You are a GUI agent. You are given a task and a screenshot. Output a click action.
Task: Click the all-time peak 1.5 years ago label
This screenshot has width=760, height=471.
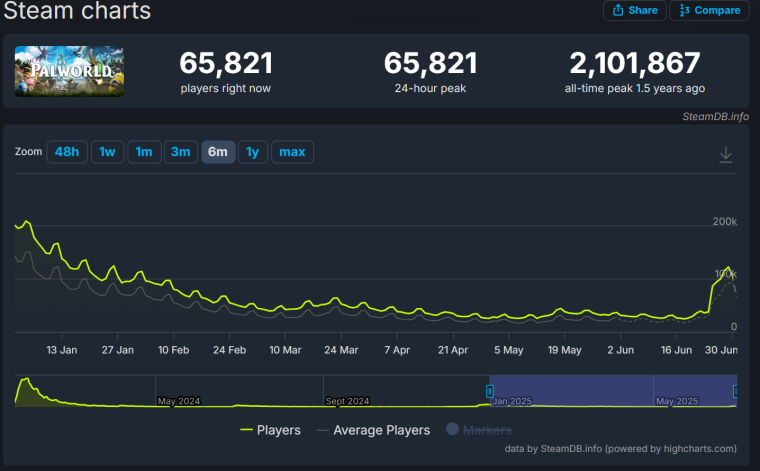635,88
